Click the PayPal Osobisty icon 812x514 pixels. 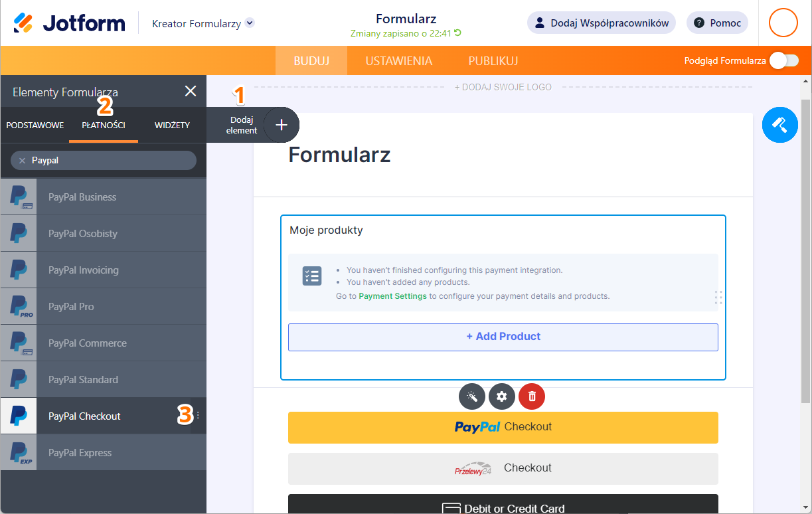pyautogui.click(x=19, y=234)
